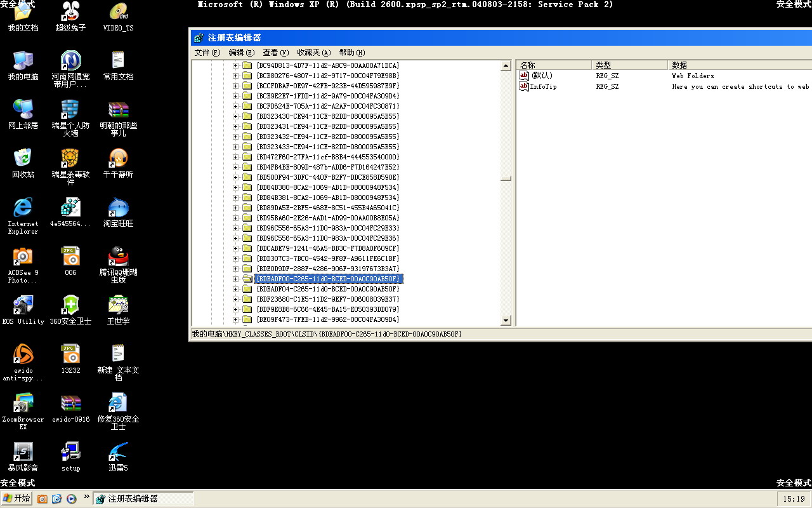
Task: Open the 我的文档 desktop icon
Action: (23, 11)
